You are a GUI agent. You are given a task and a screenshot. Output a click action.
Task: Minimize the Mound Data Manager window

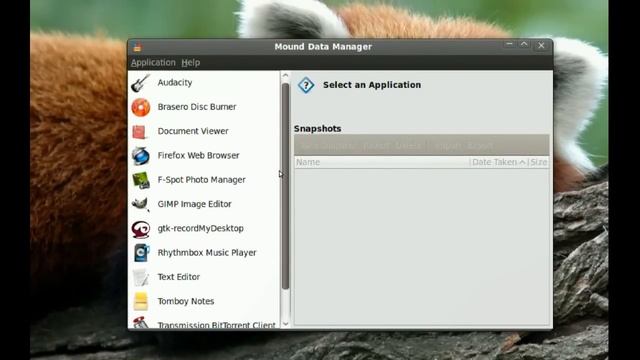point(509,45)
